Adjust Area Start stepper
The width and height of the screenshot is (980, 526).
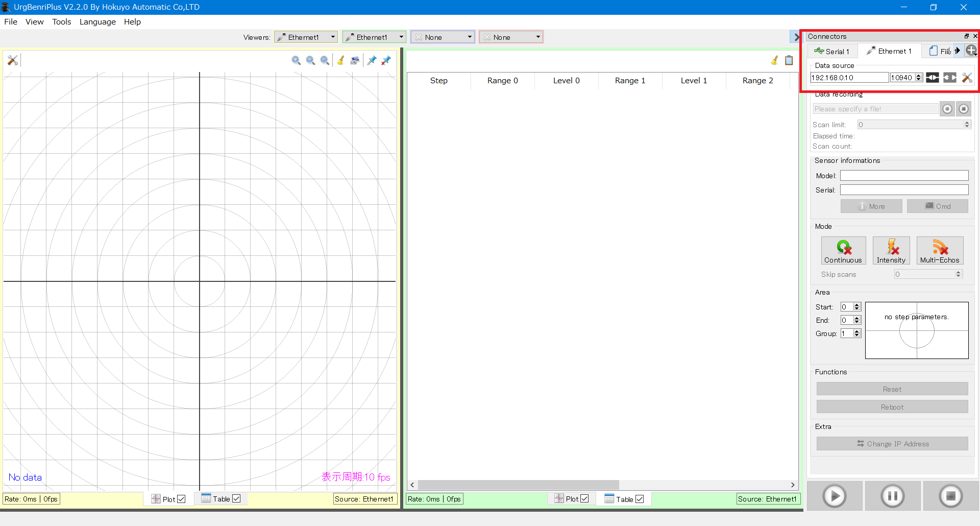857,307
